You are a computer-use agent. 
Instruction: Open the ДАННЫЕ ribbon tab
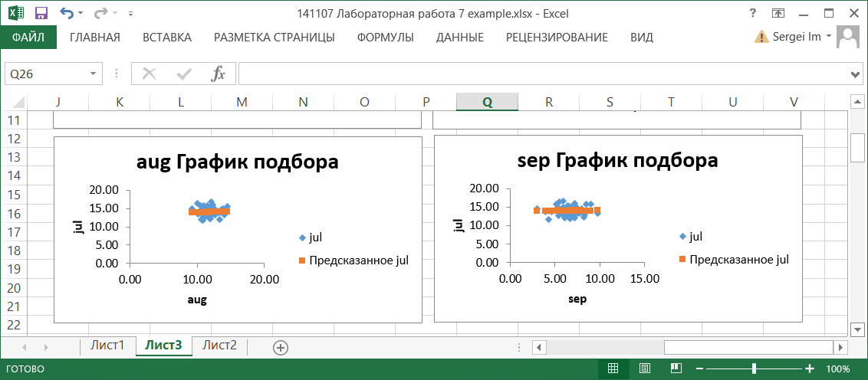click(x=460, y=38)
